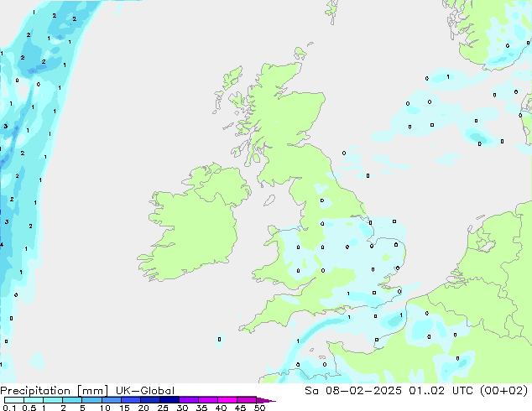532x411 pixels.
Task: Select the legend scale label "10"
Action: pyautogui.click(x=105, y=408)
